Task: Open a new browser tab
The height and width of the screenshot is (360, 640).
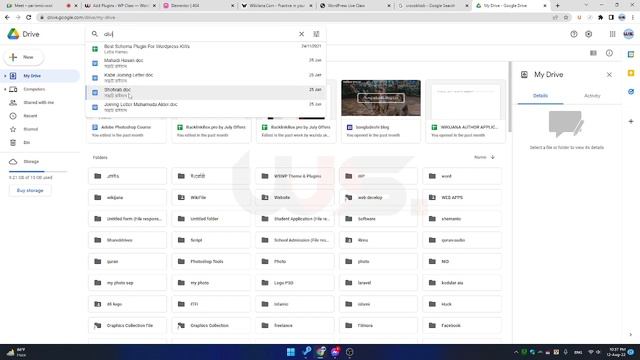Action: tap(558, 6)
